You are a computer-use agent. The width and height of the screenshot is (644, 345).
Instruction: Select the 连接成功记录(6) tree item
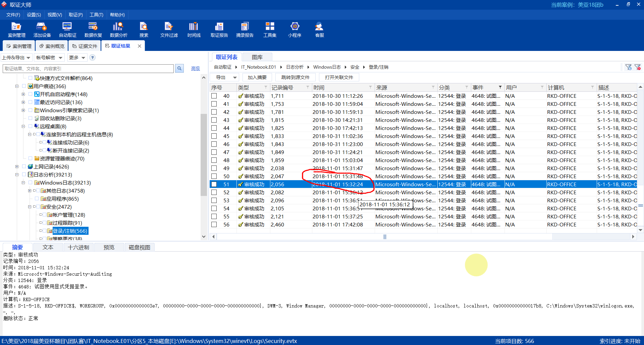71,142
